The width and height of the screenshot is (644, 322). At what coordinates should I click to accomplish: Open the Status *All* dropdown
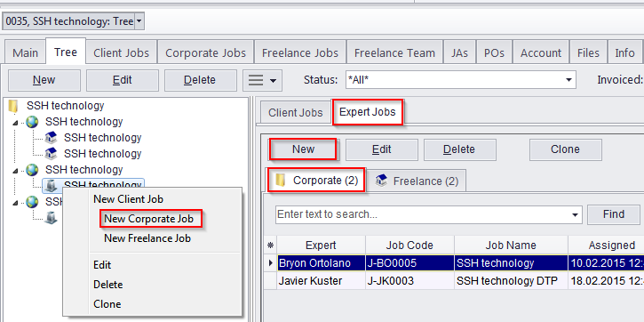568,80
